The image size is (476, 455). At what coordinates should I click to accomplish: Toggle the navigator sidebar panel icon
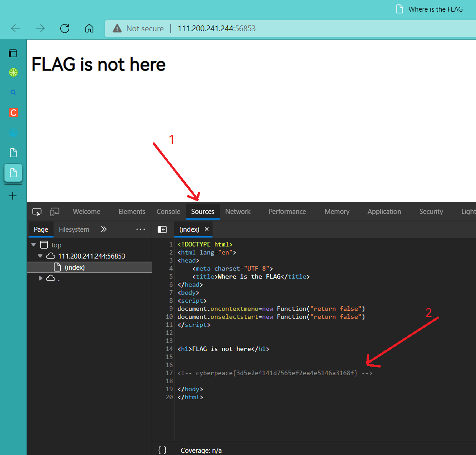163,230
